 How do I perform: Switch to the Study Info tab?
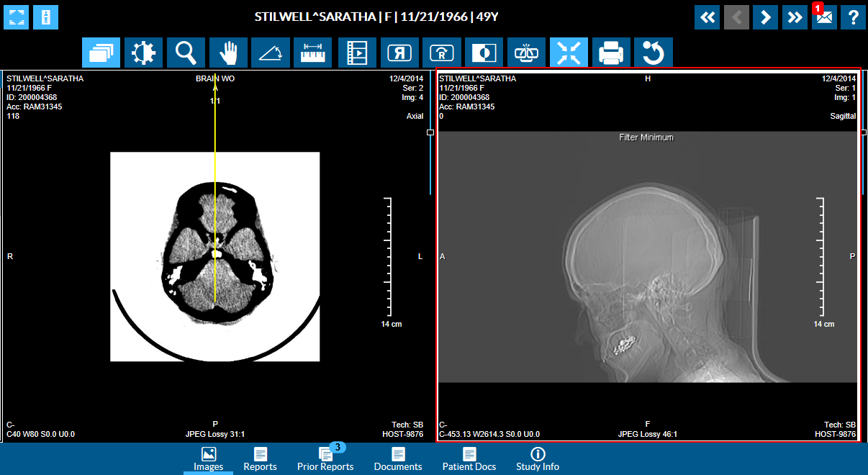[538, 459]
